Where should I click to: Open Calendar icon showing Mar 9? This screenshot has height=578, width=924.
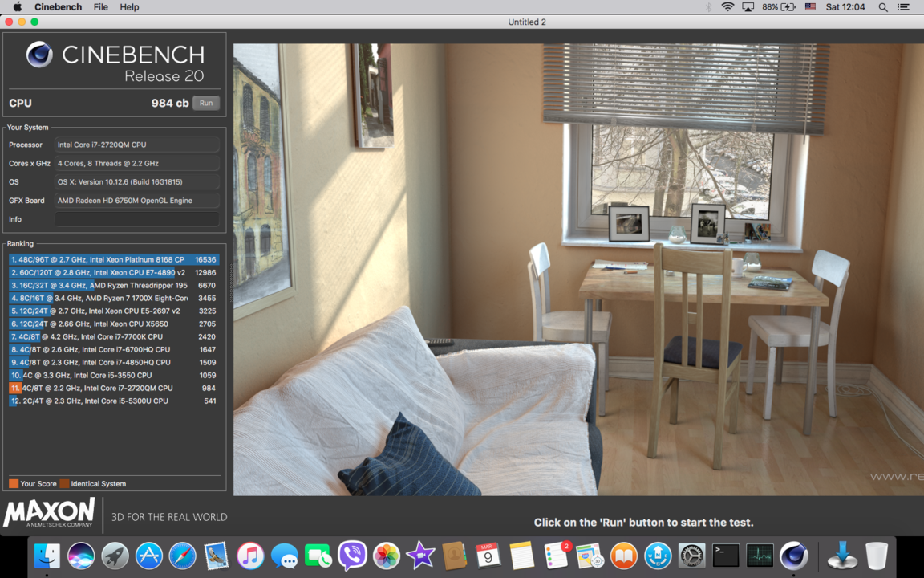pos(488,556)
